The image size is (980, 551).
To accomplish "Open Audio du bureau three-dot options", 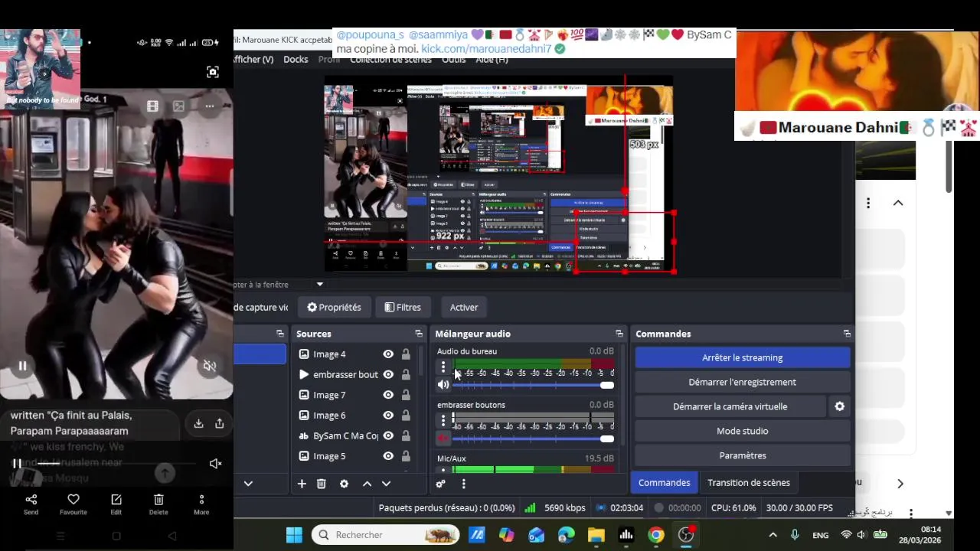I will [443, 367].
